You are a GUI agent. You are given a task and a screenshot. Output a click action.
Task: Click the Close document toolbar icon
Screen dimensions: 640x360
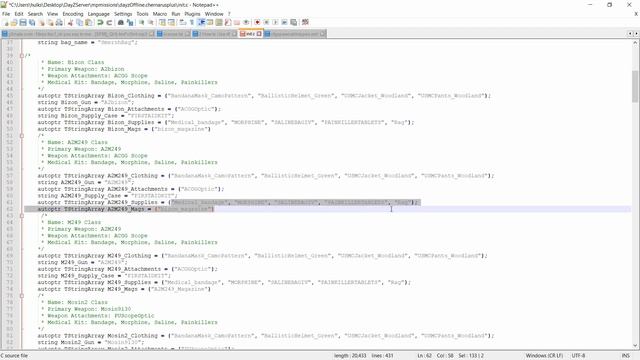41,22
